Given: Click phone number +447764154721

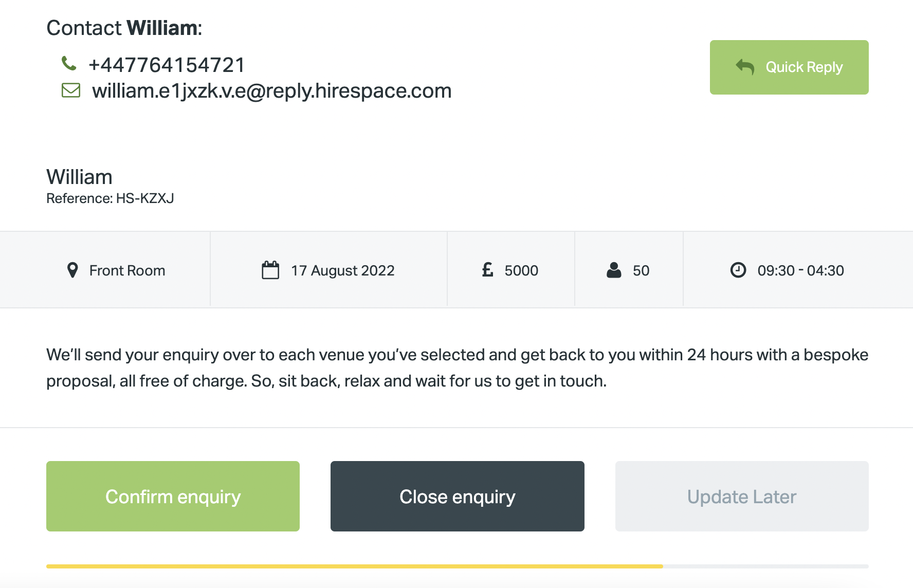Looking at the screenshot, I should (167, 65).
